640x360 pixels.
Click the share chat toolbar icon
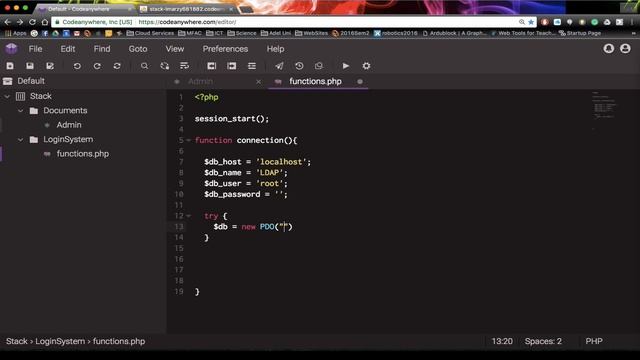point(319,66)
